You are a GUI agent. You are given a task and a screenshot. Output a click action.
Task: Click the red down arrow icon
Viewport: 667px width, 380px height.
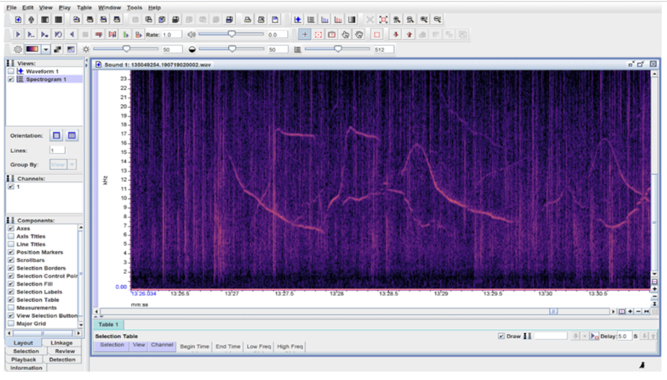click(396, 34)
